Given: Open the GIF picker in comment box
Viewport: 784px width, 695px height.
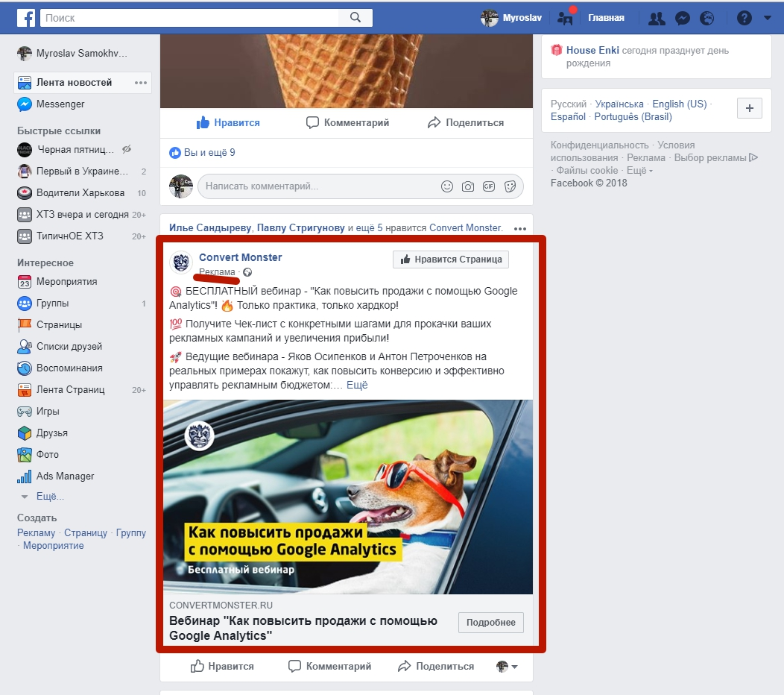Looking at the screenshot, I should pos(489,186).
